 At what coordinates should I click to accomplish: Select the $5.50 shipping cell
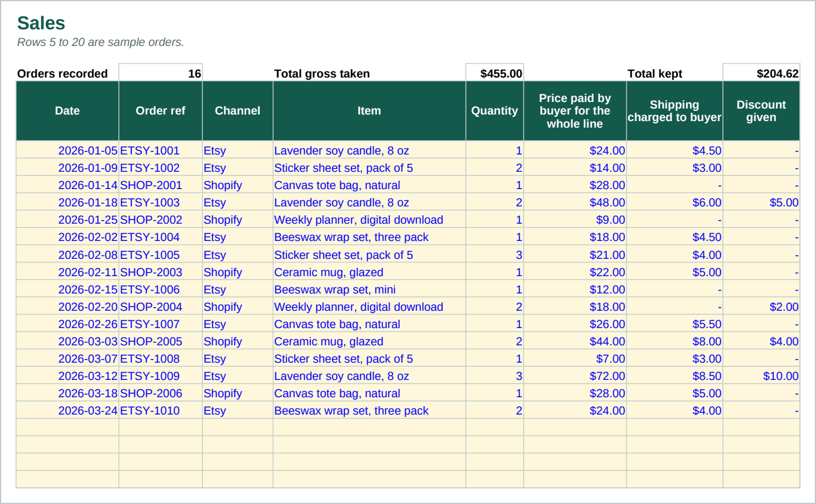(675, 324)
